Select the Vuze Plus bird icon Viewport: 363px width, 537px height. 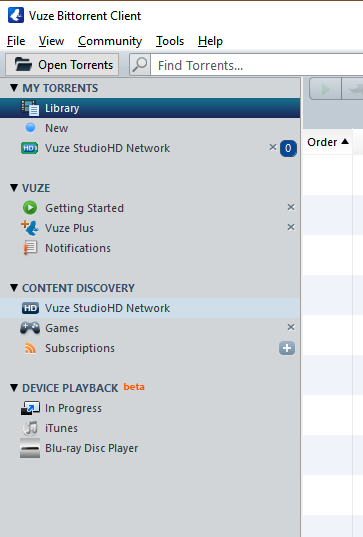tap(30, 228)
